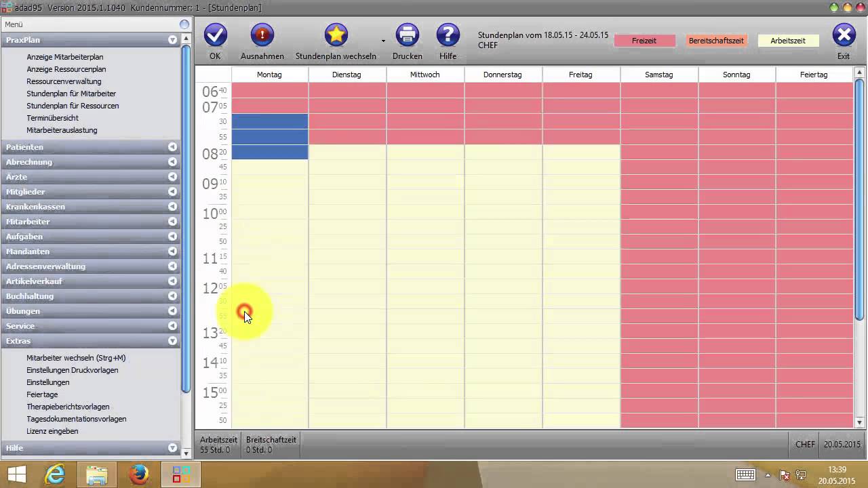Open Stundenplan für Mitarbeiter
This screenshot has width=868, height=488.
(x=71, y=94)
